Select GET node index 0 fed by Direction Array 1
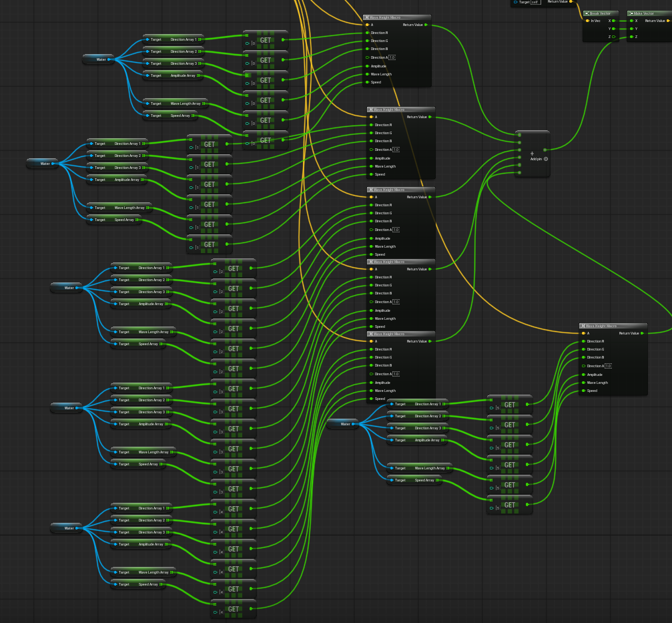 [266, 40]
